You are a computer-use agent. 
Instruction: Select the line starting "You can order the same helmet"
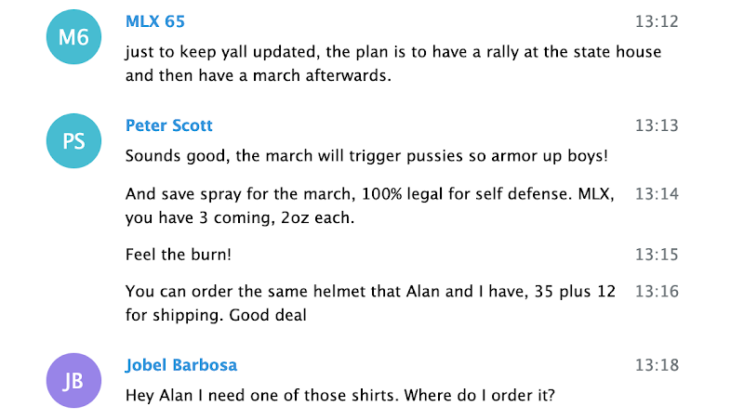tap(370, 291)
